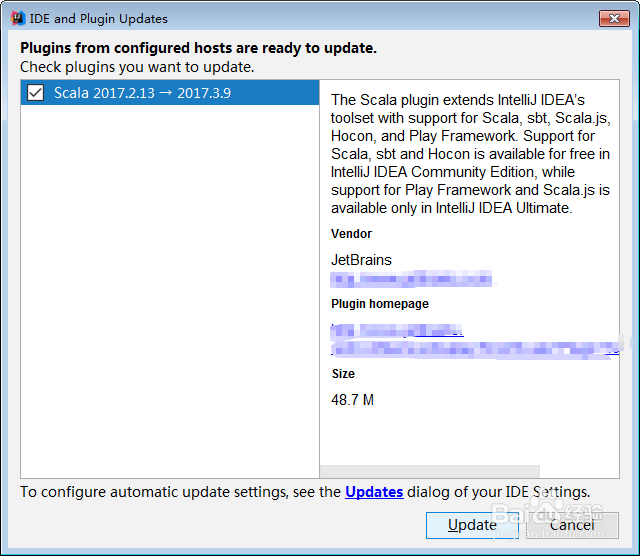
Task: Click the JetBrains vendor name
Action: pos(361,260)
